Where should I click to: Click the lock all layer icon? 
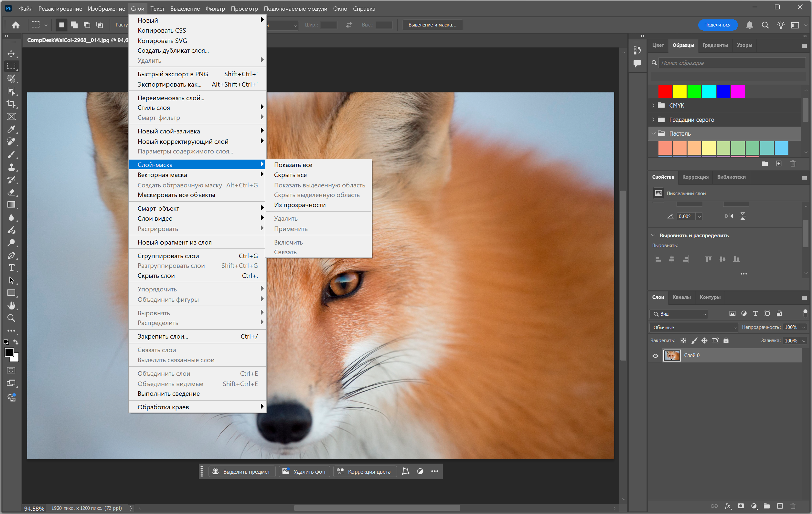[x=726, y=341]
